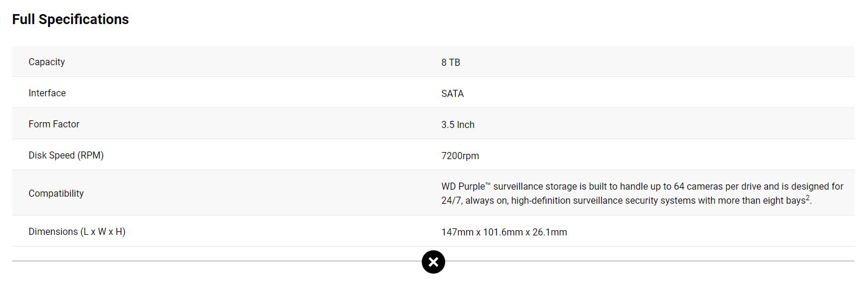This screenshot has height=283, width=868.
Task: Click the 8 TB capacity value
Action: (x=450, y=62)
